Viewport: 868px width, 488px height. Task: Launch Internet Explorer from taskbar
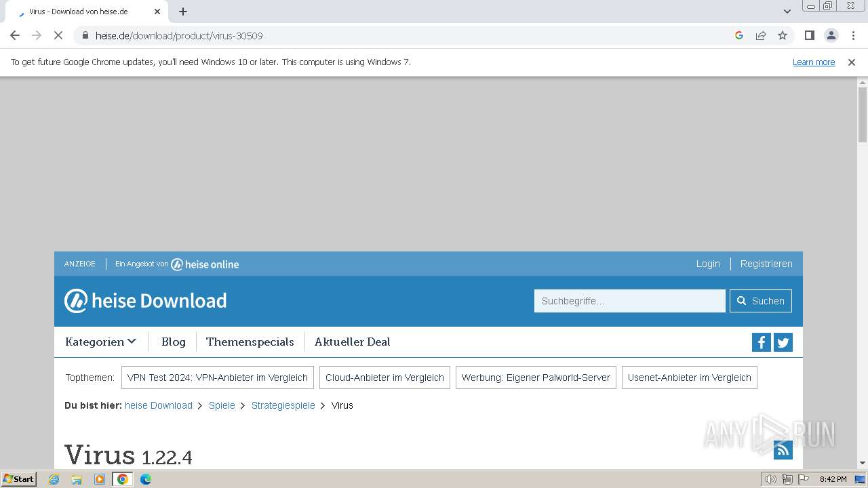[x=54, y=479]
